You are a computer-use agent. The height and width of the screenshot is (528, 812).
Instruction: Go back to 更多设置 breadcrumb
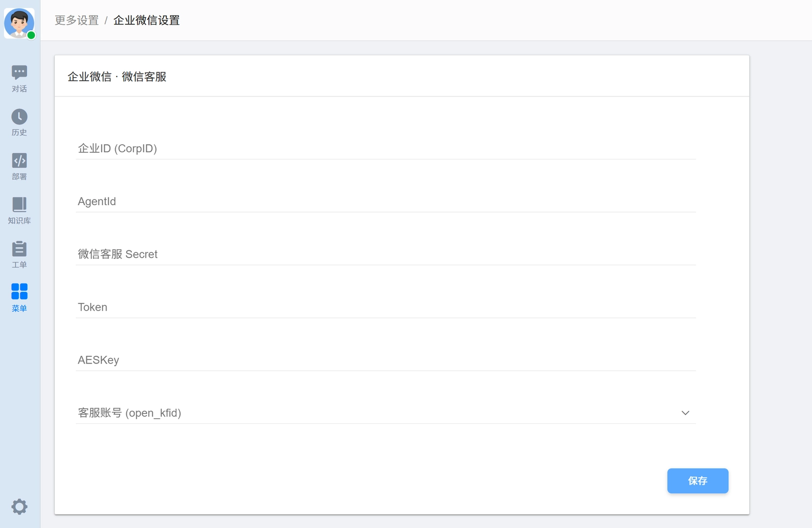click(x=77, y=20)
